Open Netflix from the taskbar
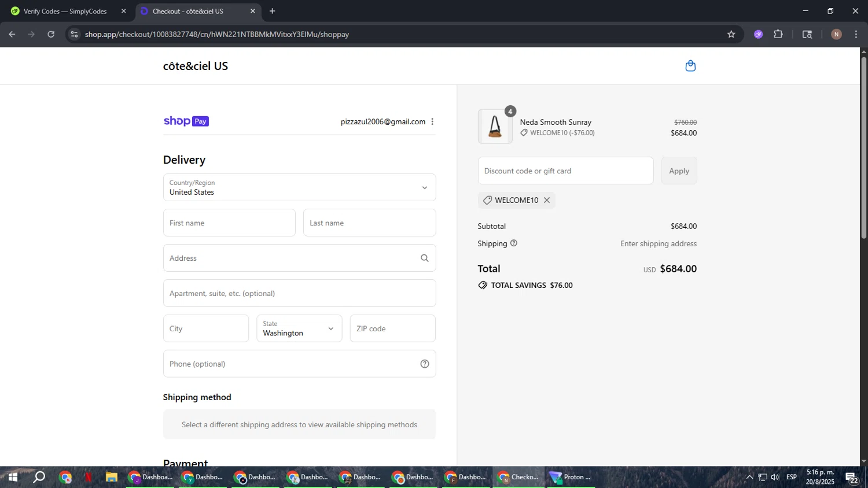The width and height of the screenshot is (868, 488). tap(89, 477)
